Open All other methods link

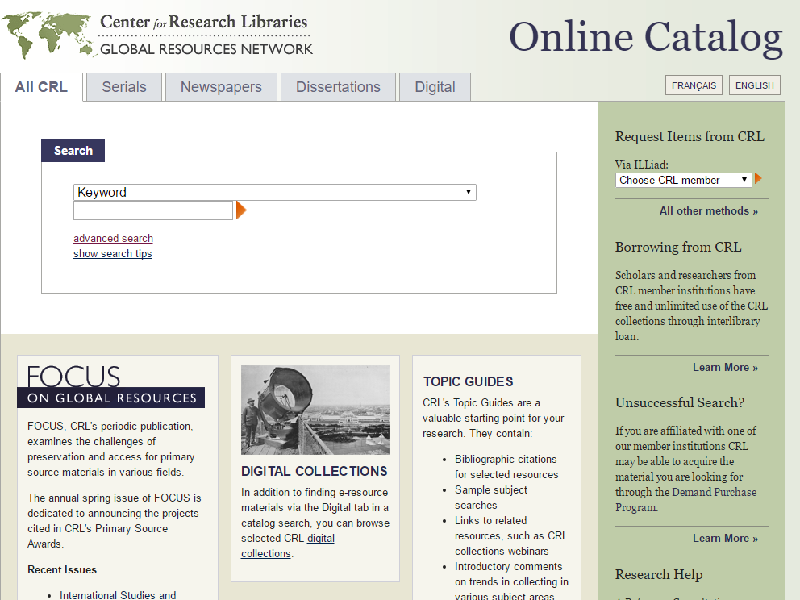point(708,211)
